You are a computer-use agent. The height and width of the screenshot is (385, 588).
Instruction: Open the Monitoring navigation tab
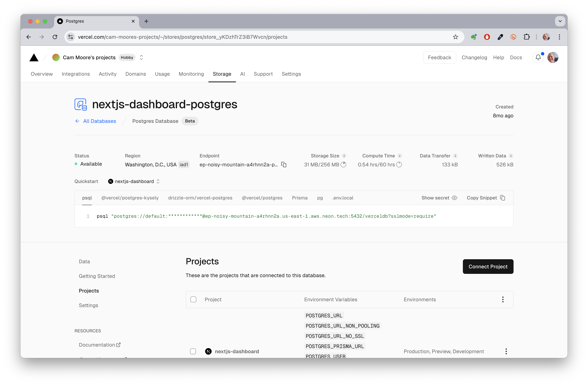coord(191,74)
